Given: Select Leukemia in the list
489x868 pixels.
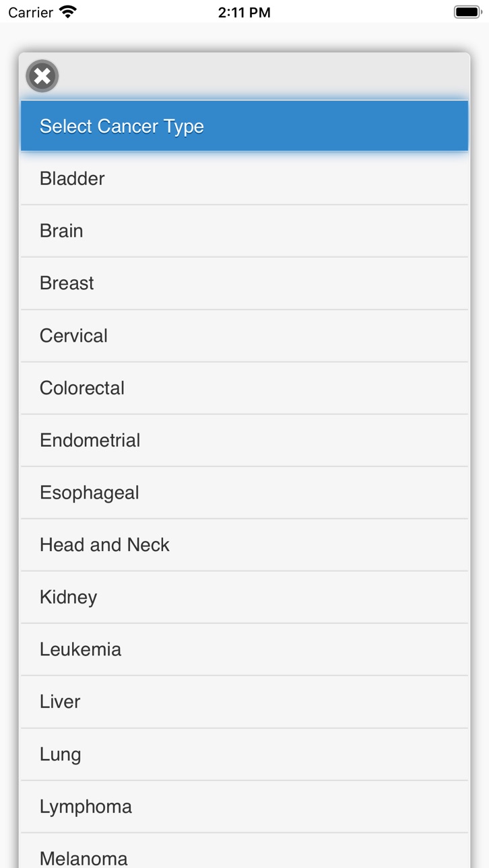Looking at the screenshot, I should 244,649.
